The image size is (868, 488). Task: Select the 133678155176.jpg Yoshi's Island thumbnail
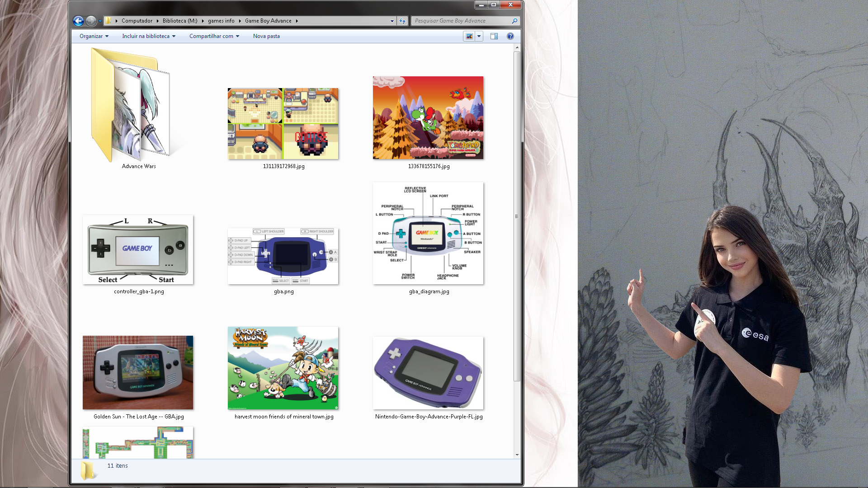428,117
